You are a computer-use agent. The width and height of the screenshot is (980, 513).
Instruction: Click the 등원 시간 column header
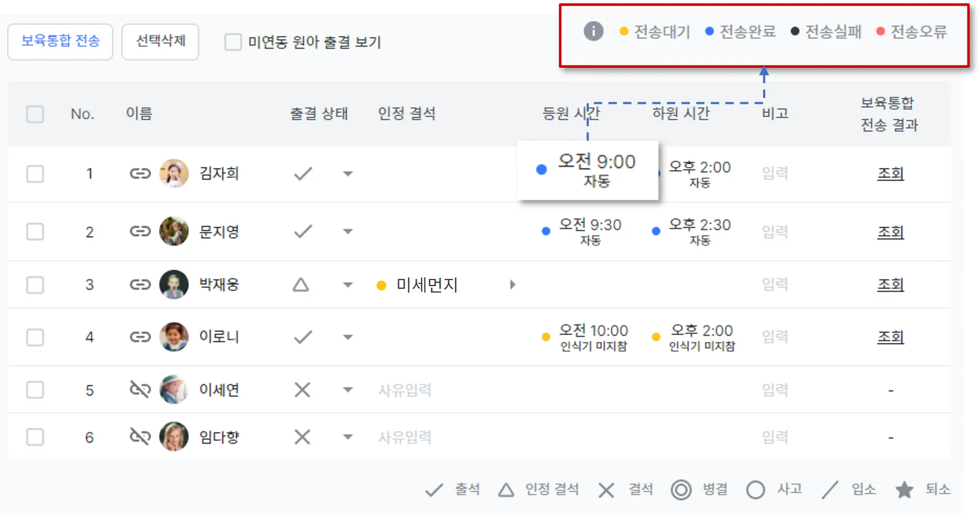(x=570, y=114)
